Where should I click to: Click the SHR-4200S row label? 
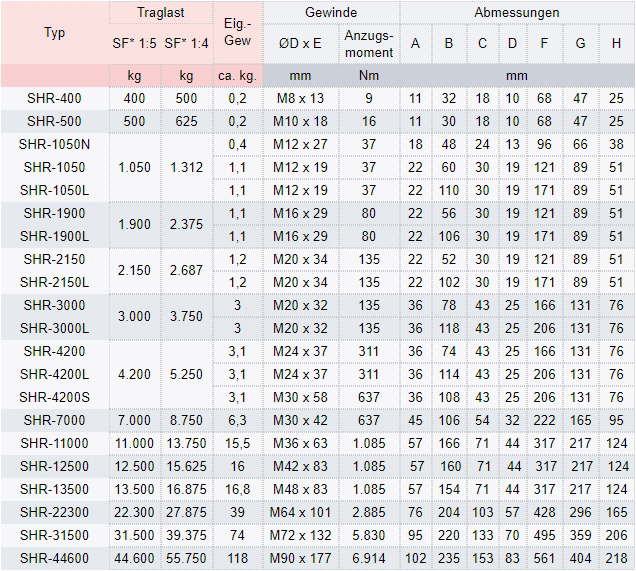[x=55, y=397]
